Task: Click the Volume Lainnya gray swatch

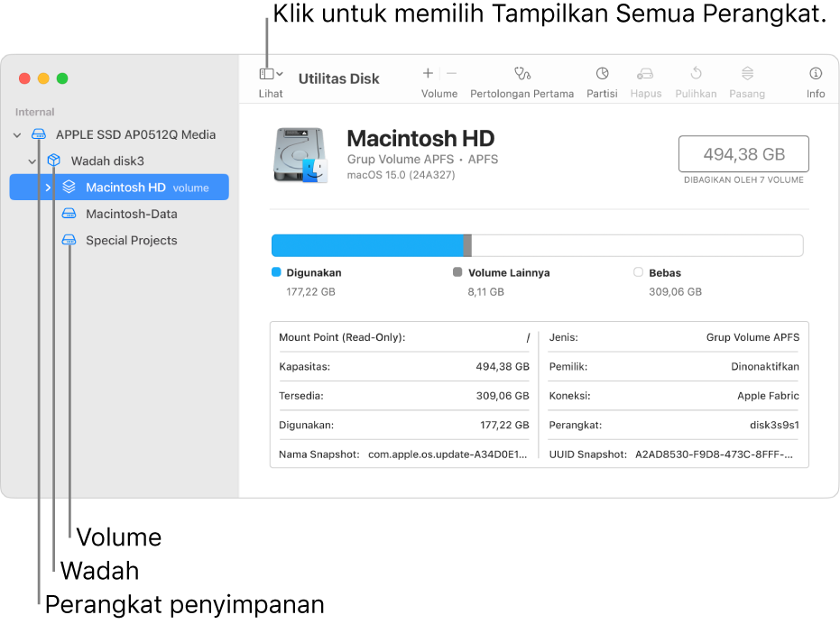Action: point(457,272)
